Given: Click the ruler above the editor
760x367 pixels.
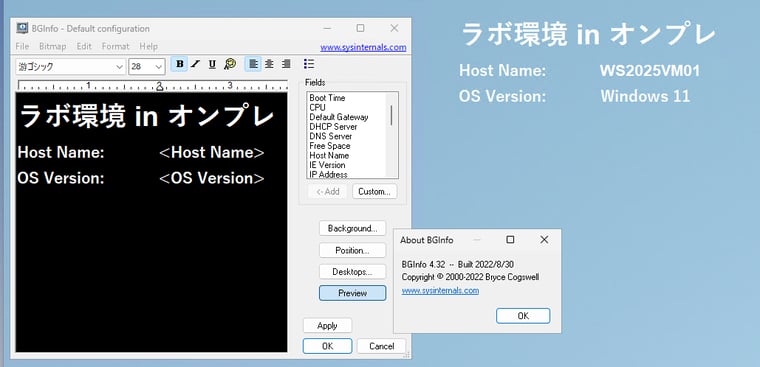Looking at the screenshot, I should pos(152,85).
